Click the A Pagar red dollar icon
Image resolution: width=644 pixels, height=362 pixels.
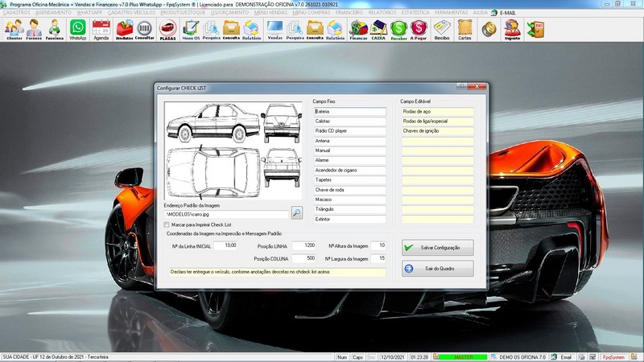click(x=419, y=30)
